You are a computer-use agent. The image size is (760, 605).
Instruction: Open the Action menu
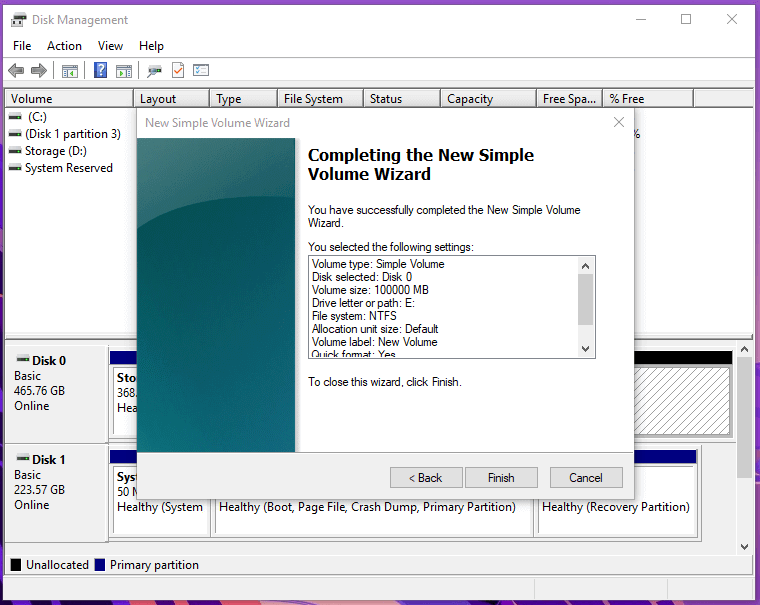(x=64, y=46)
